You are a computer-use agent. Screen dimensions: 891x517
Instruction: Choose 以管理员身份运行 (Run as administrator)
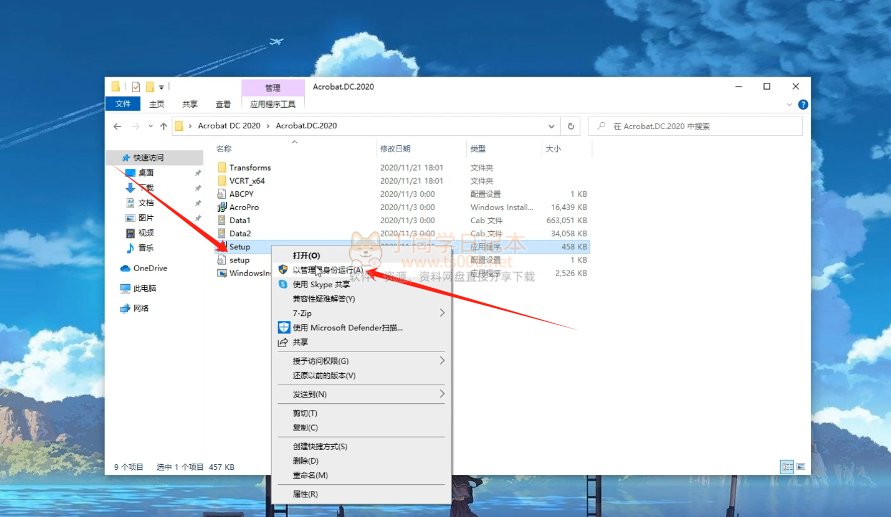click(x=327, y=270)
